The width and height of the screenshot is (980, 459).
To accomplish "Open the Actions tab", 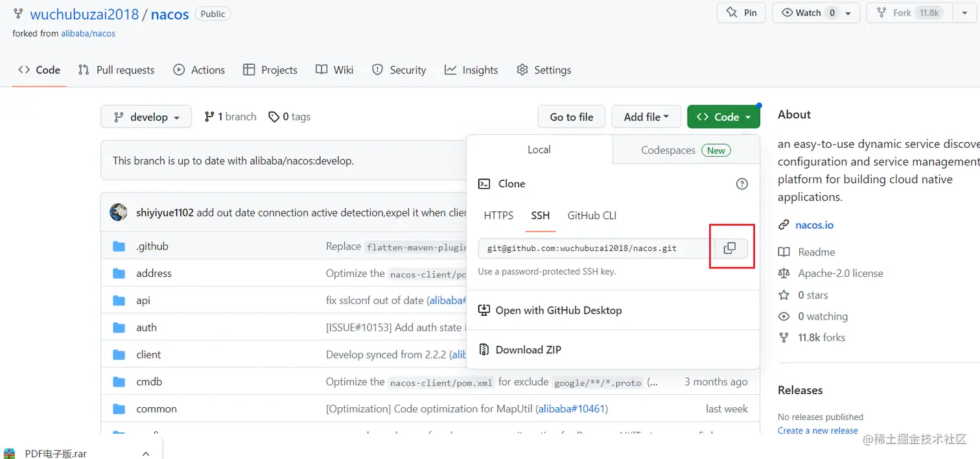I will pos(199,70).
